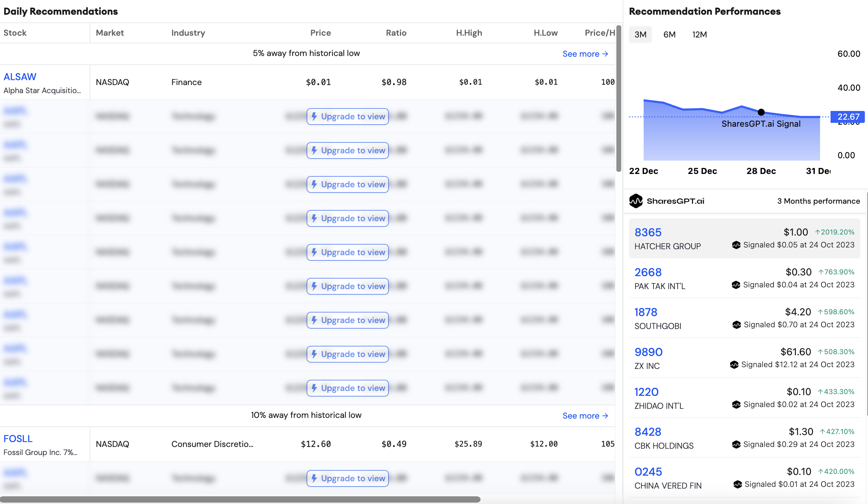Screen dimensions: 868x504
Task: Open stock 8365 HATCHER GROUP
Action: tap(744, 238)
